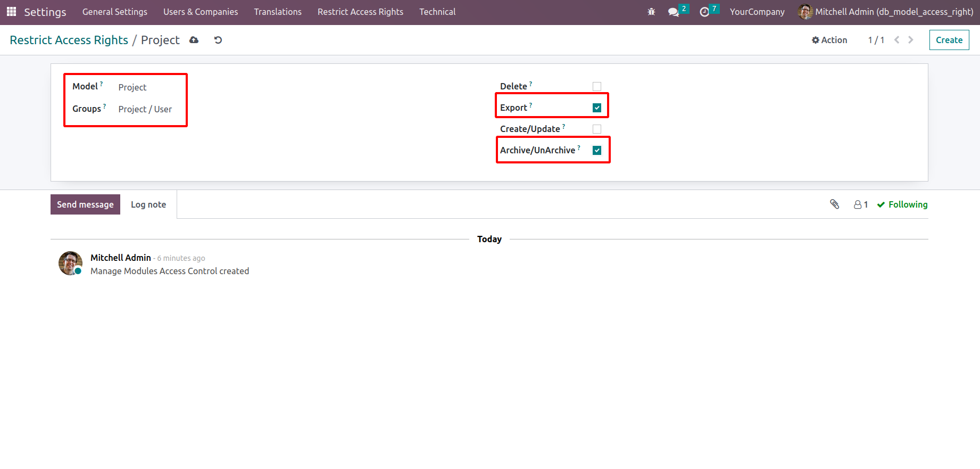Toggle the Create/Update checkbox
980x469 pixels.
click(x=597, y=129)
